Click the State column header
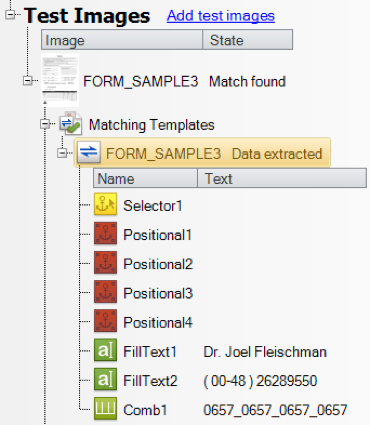Image resolution: width=370 pixels, height=425 pixels. pyautogui.click(x=248, y=40)
